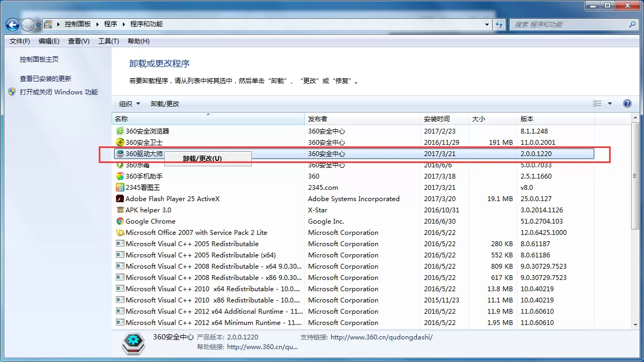Sort by 版本 column header
The image size is (644, 362).
pos(556,119)
